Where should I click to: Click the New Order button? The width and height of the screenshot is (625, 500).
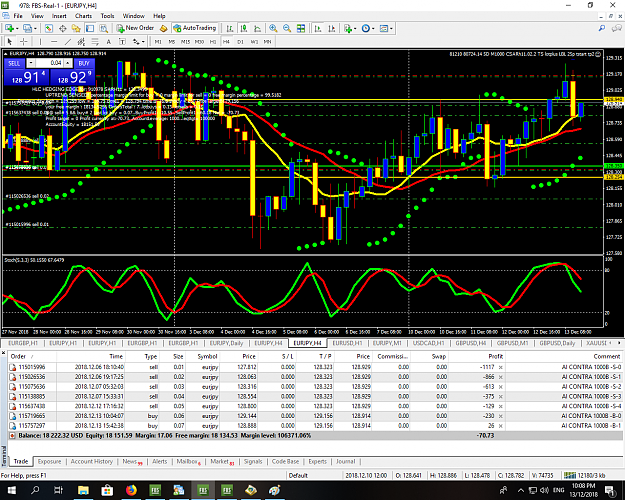point(136,28)
